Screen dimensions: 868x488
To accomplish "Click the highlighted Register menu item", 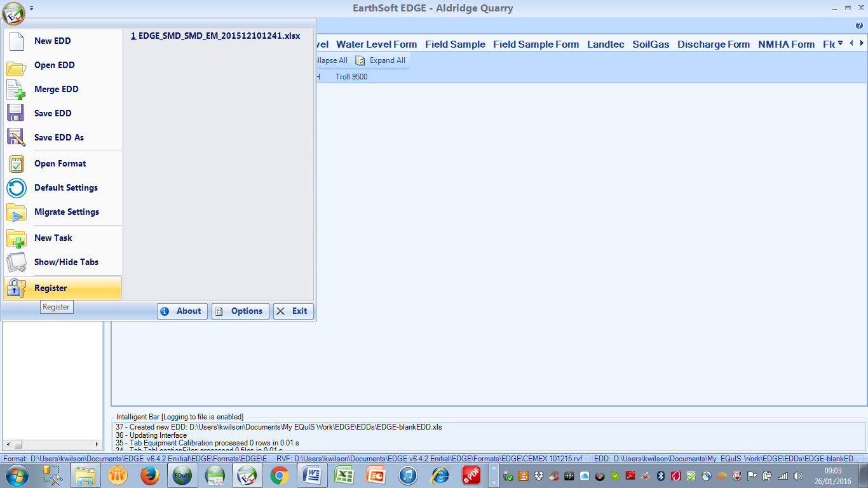I will tap(63, 288).
